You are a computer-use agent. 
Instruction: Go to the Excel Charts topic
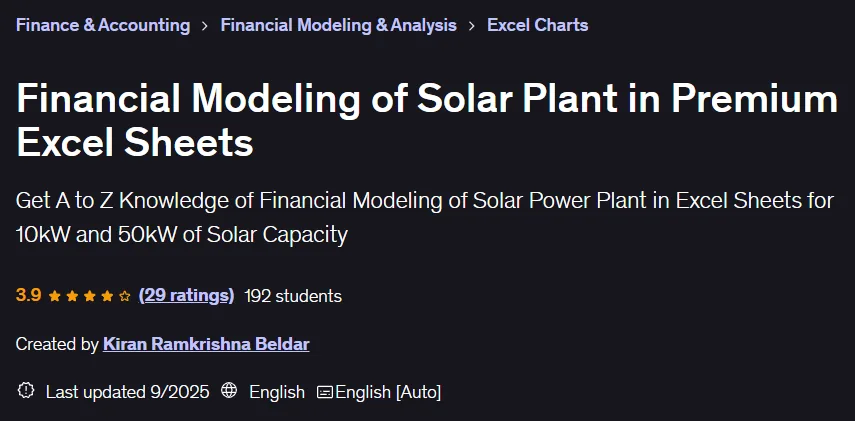538,25
